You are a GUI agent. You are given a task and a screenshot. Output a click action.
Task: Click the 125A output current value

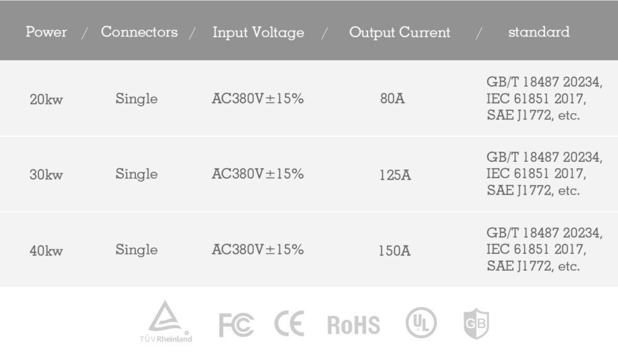(395, 175)
